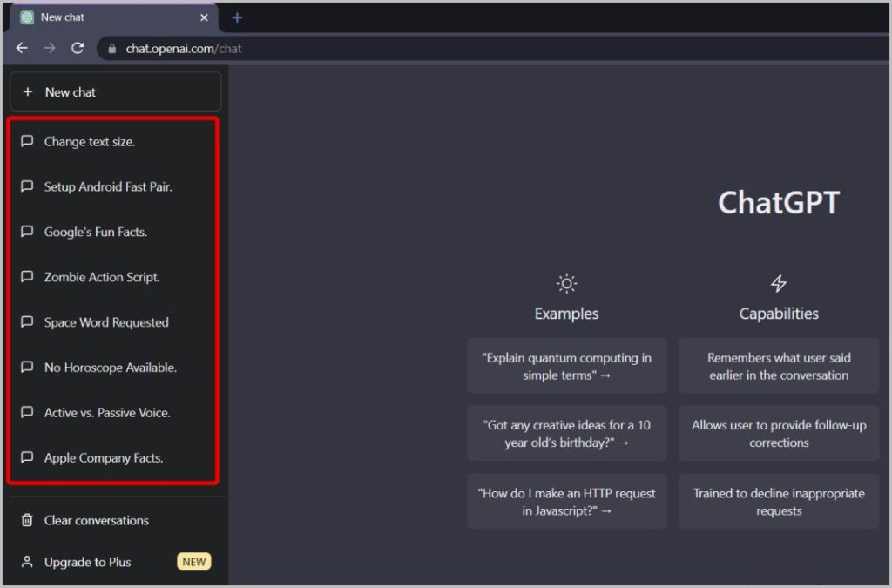Open the No Horoscope Available conversation
The width and height of the screenshot is (892, 588).
(x=114, y=368)
